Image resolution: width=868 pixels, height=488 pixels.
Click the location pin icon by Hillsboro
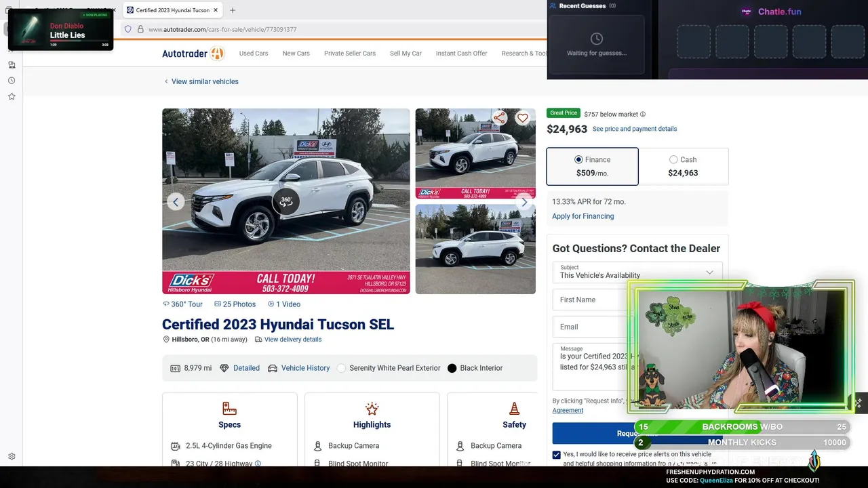pyautogui.click(x=166, y=340)
